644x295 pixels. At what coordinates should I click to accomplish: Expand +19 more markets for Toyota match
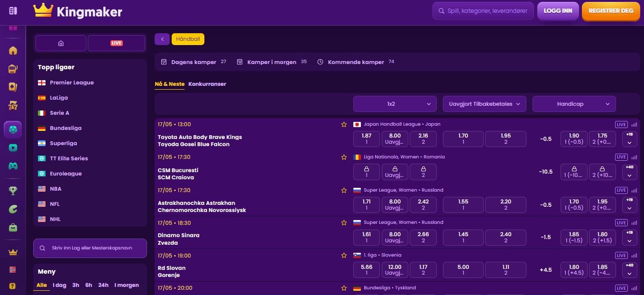point(629,139)
